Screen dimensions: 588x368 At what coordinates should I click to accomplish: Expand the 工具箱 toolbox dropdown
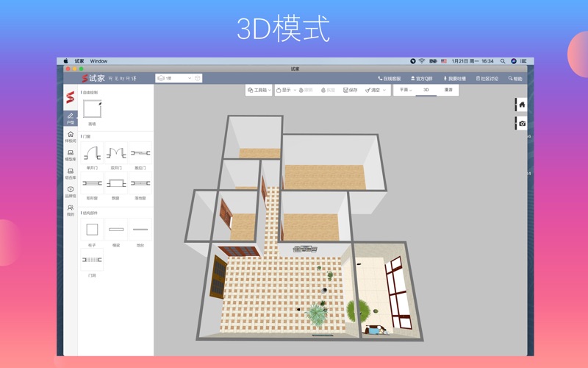point(259,90)
